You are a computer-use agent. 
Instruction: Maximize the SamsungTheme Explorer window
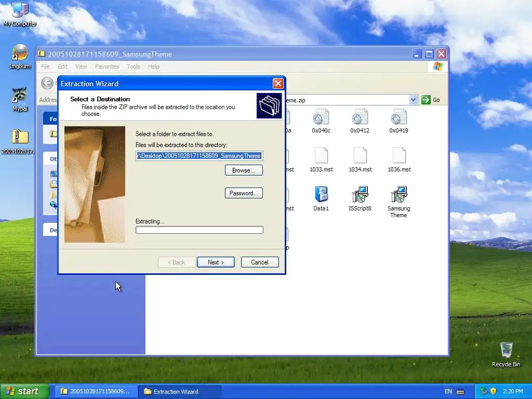pyautogui.click(x=429, y=54)
